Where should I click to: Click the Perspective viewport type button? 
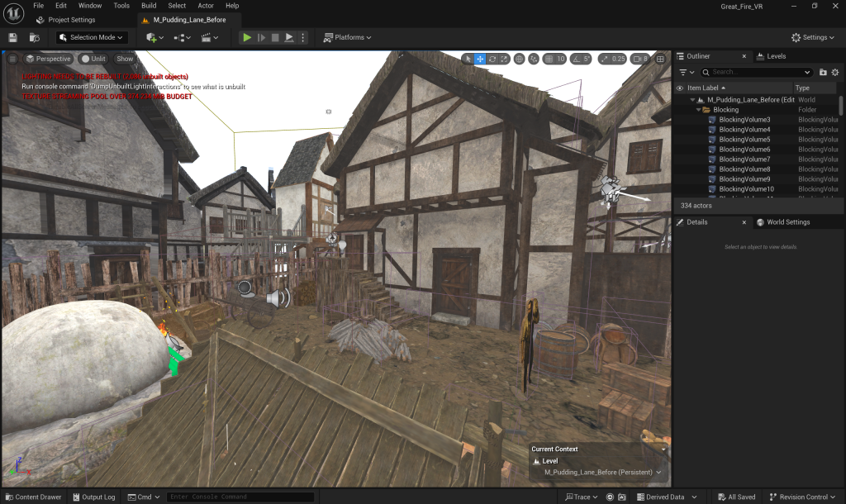[x=49, y=59]
